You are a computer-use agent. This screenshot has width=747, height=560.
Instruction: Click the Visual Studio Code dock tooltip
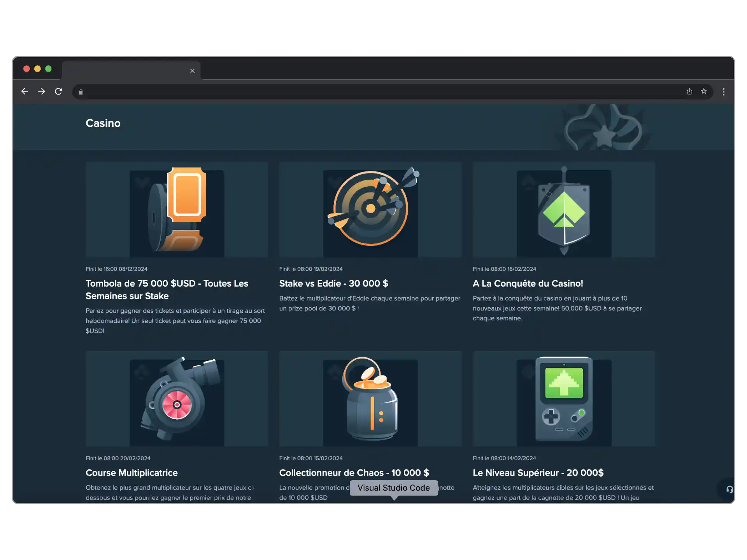[394, 488]
